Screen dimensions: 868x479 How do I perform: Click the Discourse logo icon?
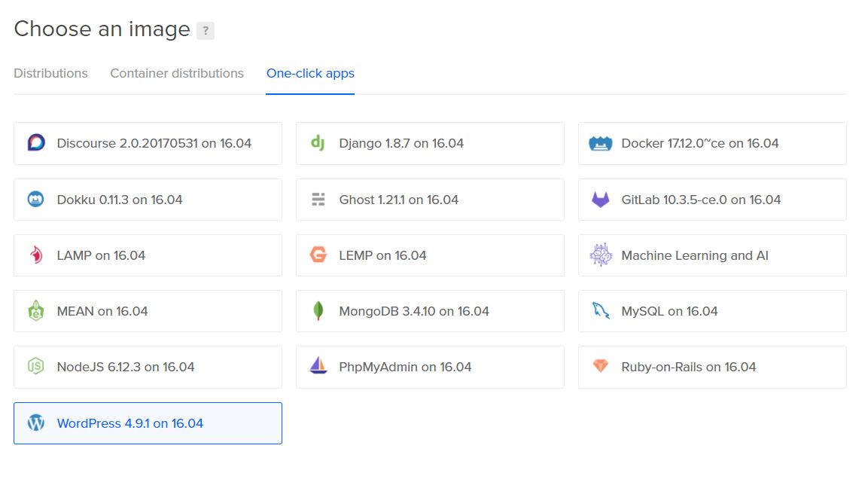36,143
